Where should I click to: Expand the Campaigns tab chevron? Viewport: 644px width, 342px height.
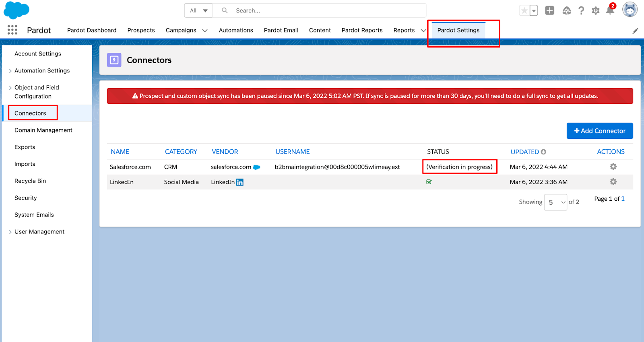205,31
